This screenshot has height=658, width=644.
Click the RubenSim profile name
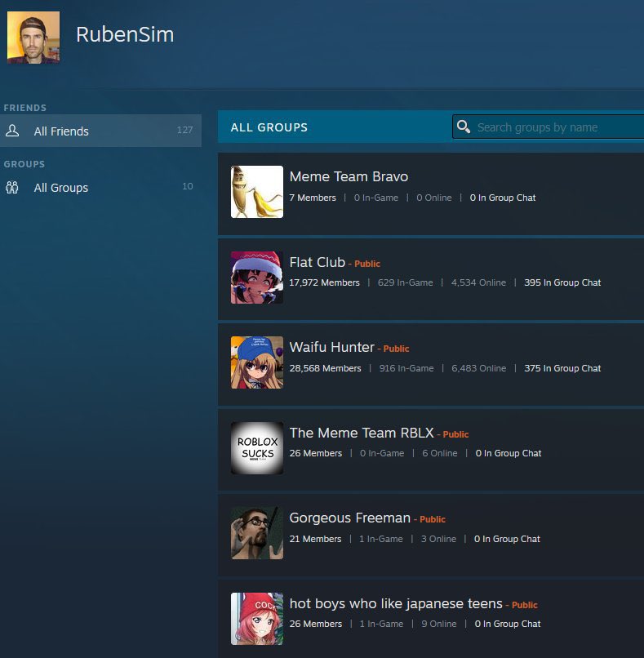[125, 34]
